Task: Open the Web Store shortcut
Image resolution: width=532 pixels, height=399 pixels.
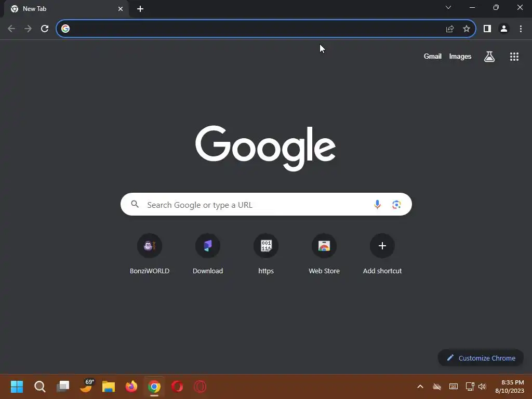Action: pos(324,254)
